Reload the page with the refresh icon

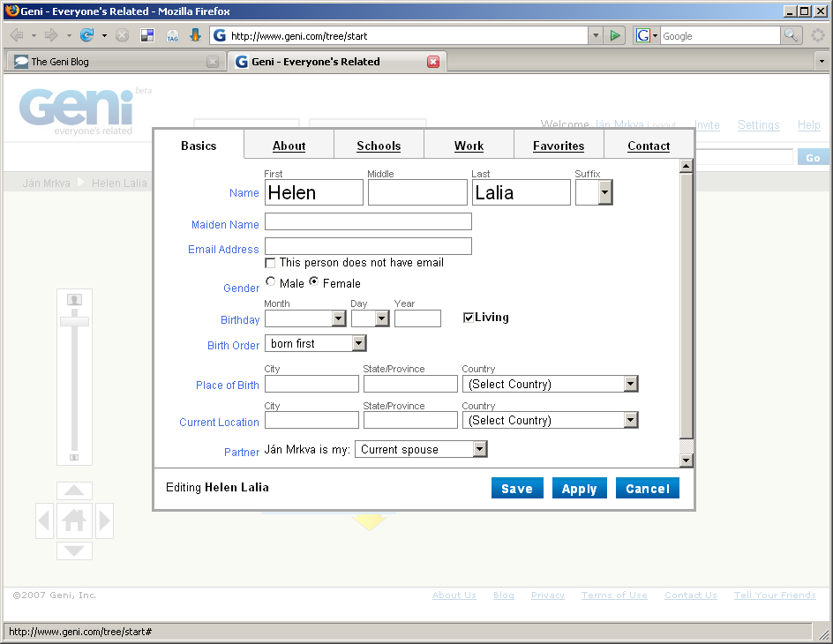(86, 35)
